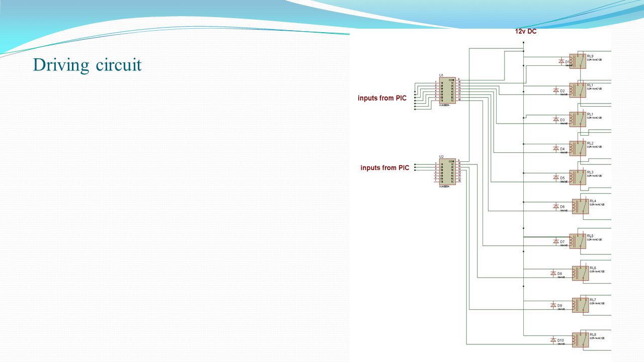
Task: Click 'inputs from PIC' label beside U1
Action: point(382,98)
